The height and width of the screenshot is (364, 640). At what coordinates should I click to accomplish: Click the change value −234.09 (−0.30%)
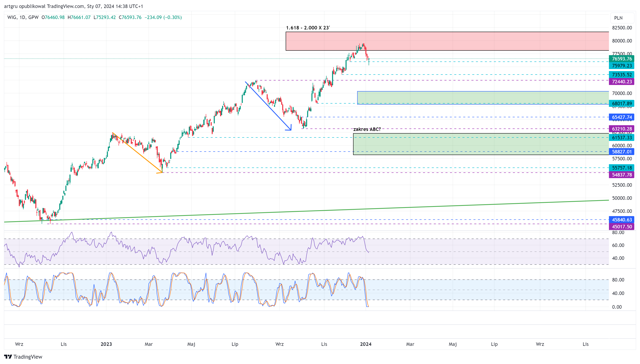(x=163, y=17)
